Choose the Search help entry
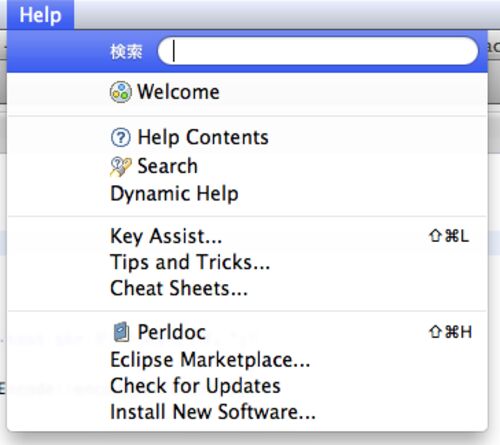The height and width of the screenshot is (445, 500). (247, 166)
